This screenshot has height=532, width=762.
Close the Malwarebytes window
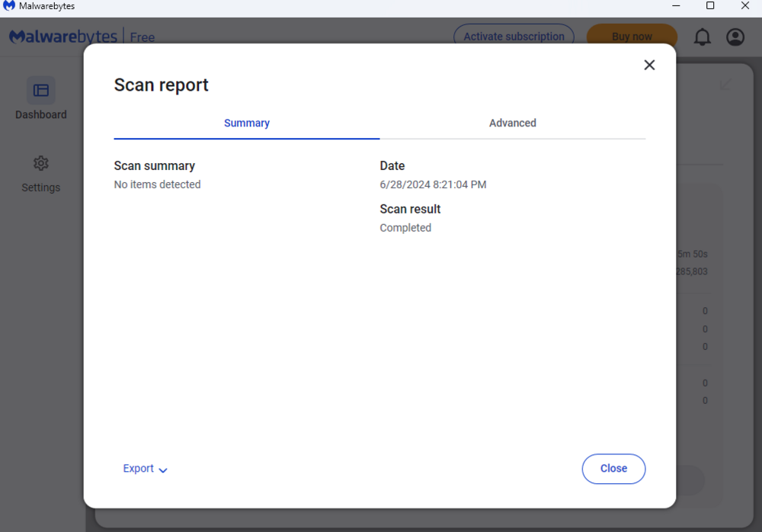pos(745,6)
